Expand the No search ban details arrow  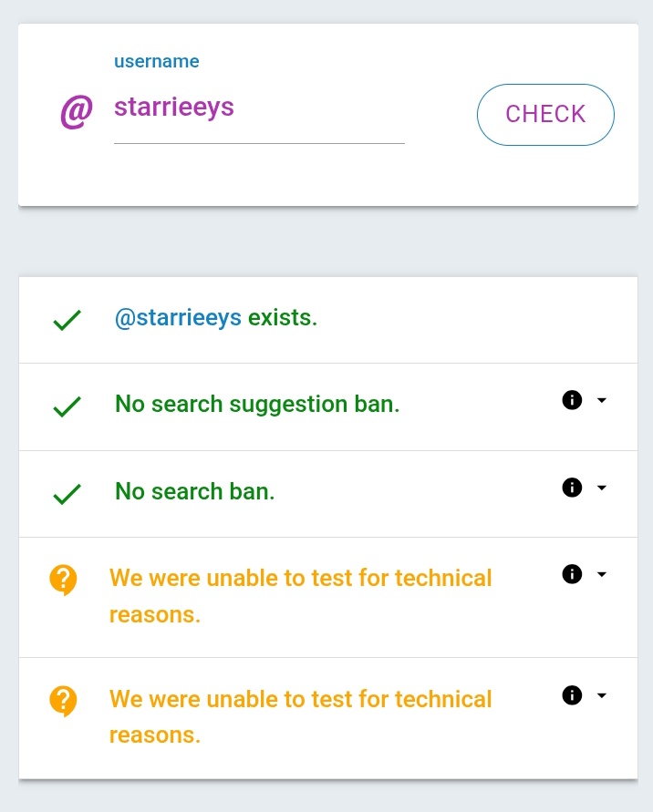602,488
